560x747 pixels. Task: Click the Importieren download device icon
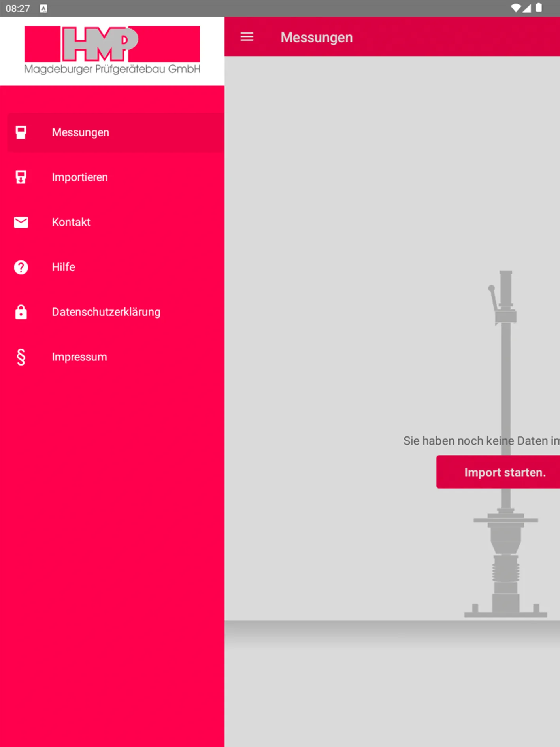click(21, 177)
